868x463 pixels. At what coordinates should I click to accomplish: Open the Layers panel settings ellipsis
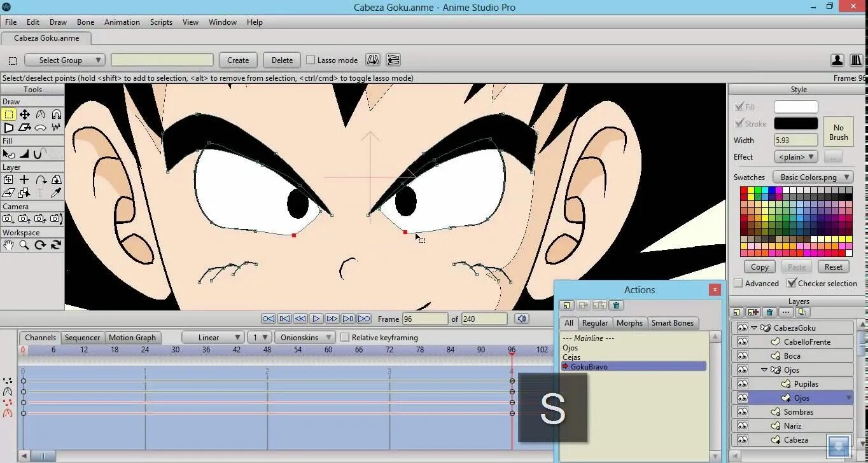point(786,312)
